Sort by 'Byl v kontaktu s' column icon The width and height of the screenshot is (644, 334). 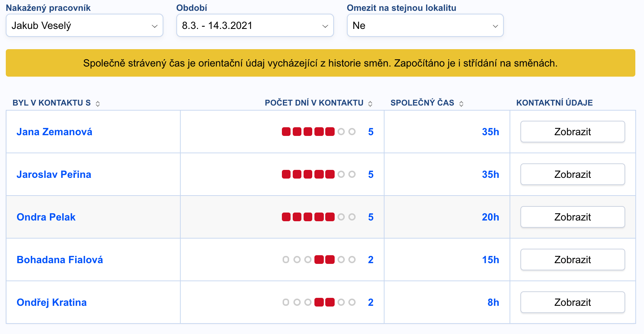click(98, 104)
